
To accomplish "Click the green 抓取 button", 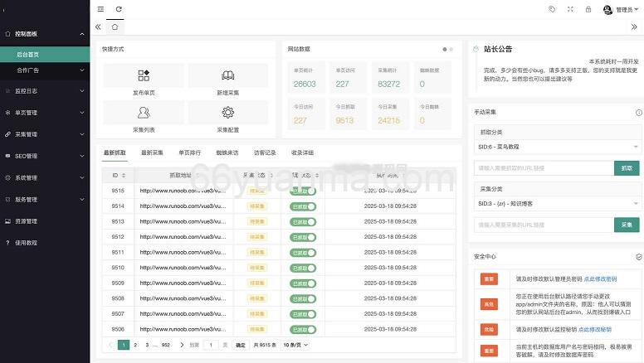I will coord(627,168).
